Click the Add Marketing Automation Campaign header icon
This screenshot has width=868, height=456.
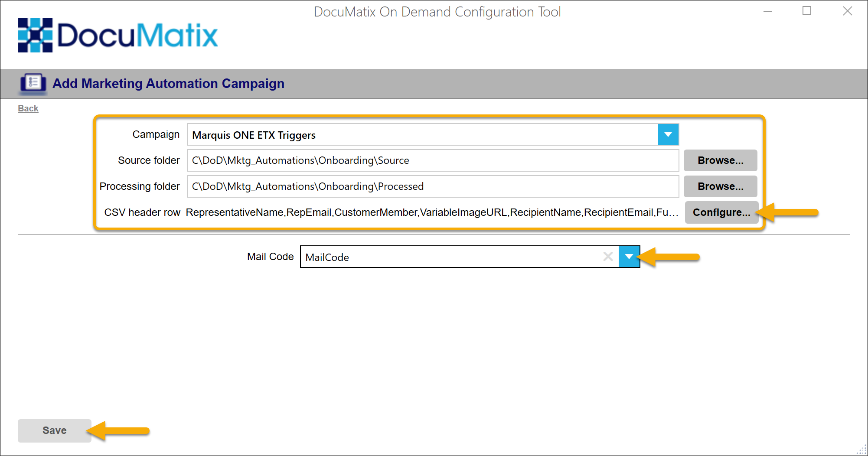point(33,83)
